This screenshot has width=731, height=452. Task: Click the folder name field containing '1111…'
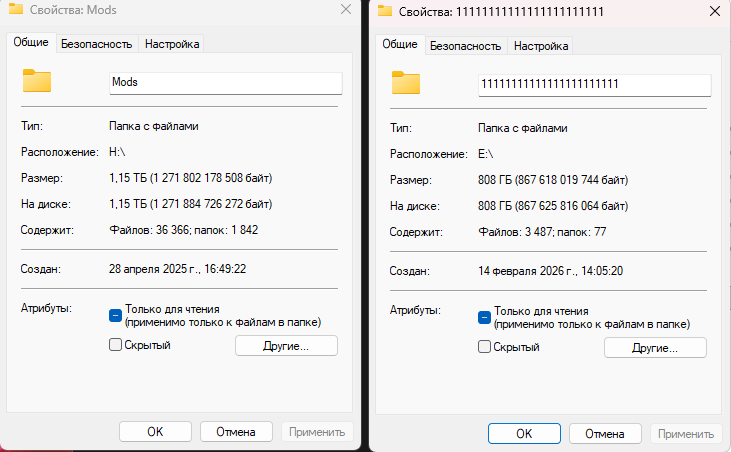pyautogui.click(x=594, y=85)
